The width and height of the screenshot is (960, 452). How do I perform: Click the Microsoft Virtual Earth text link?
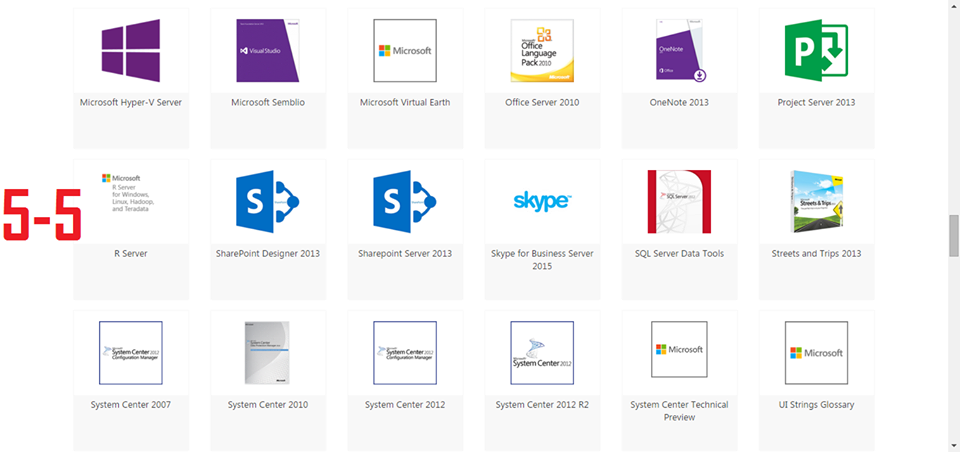coord(405,102)
